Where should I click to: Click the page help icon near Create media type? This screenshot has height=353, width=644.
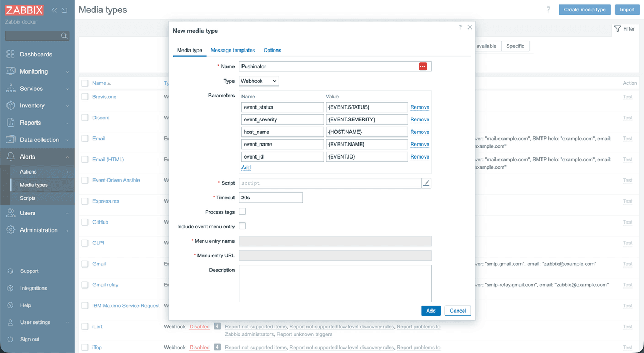[x=548, y=10]
